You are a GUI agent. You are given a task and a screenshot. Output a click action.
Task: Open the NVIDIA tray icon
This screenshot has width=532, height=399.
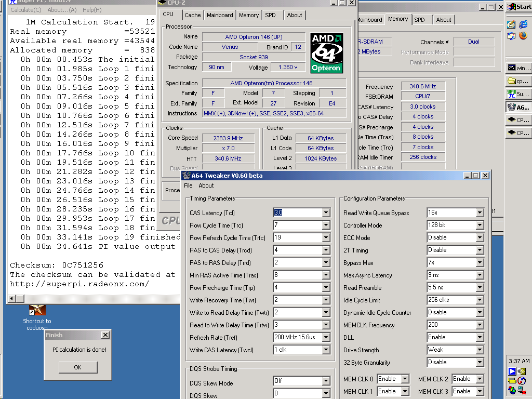[x=522, y=371]
